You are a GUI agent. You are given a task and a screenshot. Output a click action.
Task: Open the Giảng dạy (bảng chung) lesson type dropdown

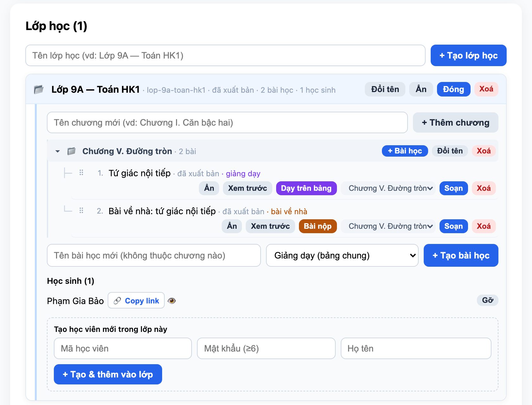tap(342, 255)
